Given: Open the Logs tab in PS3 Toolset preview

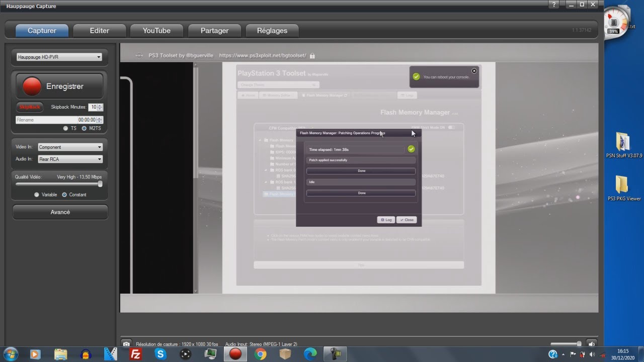Looking at the screenshot, I should 407,95.
